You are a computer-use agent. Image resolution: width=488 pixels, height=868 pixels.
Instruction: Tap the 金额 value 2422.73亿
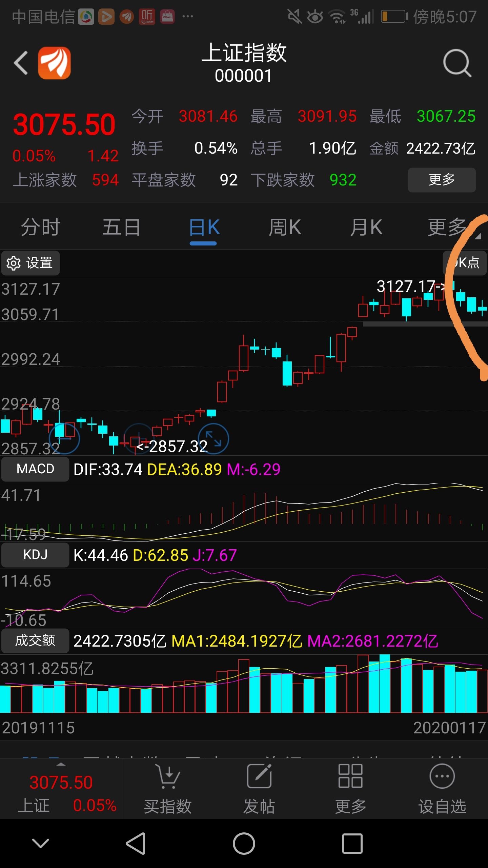click(441, 148)
